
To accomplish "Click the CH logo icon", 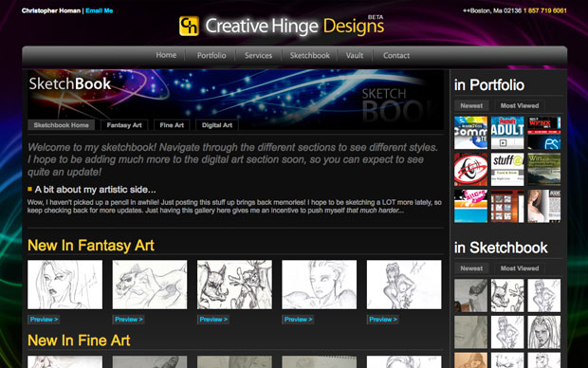I will tap(189, 26).
